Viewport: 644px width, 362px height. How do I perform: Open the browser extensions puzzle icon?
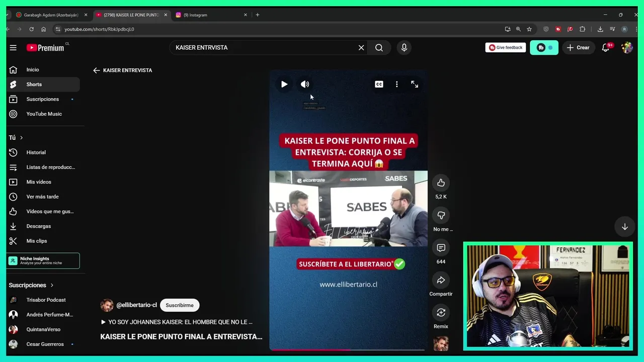(x=583, y=29)
